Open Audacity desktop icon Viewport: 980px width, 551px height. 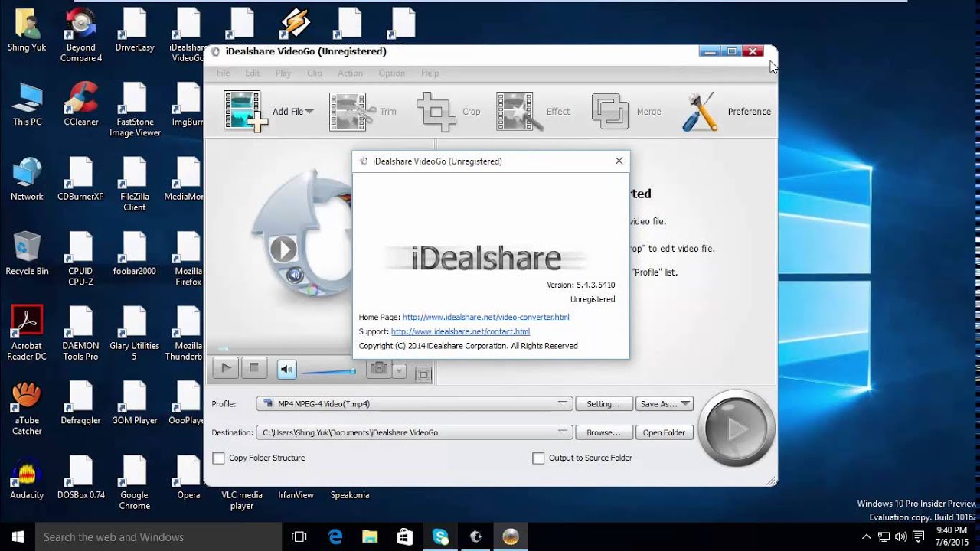pyautogui.click(x=27, y=478)
